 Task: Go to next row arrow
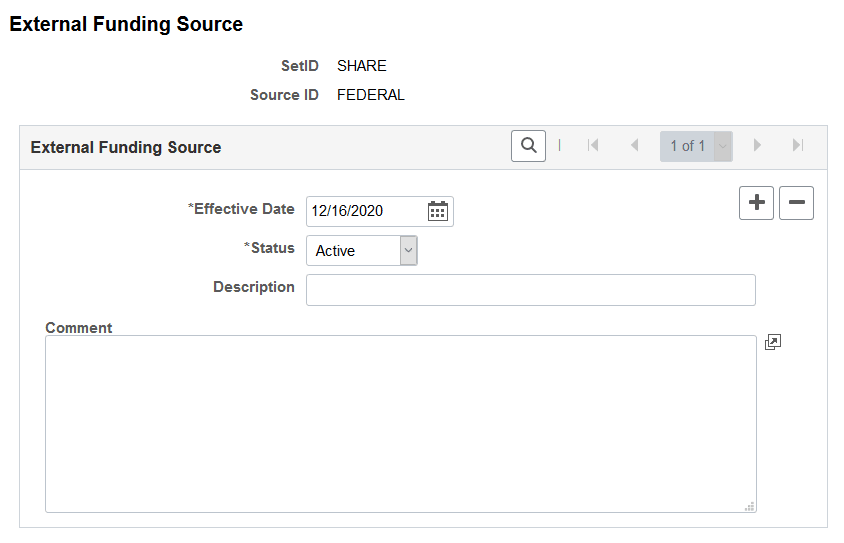click(757, 145)
